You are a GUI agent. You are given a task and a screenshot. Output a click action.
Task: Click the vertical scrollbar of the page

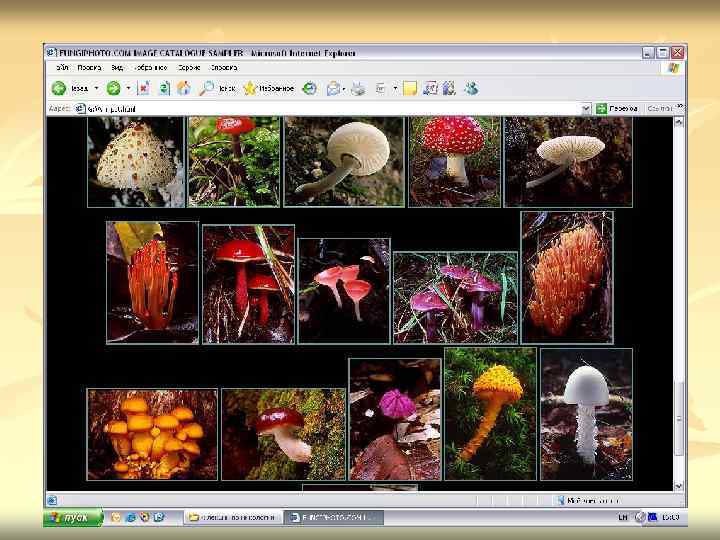coord(680,300)
